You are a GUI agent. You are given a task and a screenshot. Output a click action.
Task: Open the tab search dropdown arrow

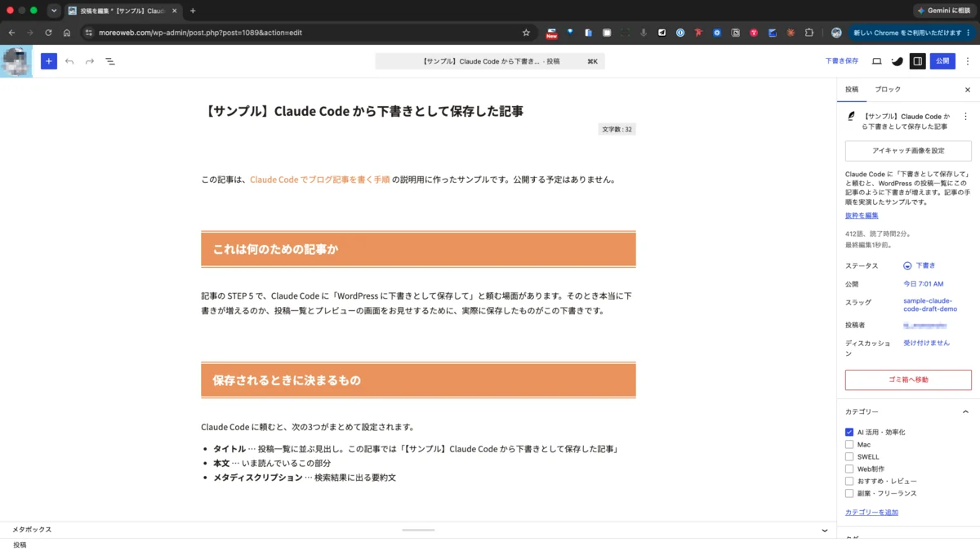(x=54, y=11)
